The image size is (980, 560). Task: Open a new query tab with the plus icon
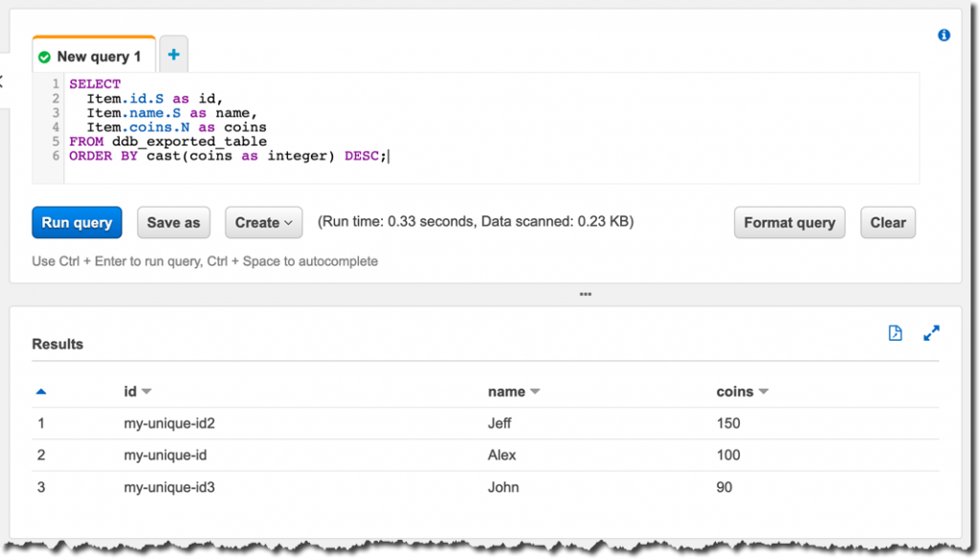tap(173, 55)
